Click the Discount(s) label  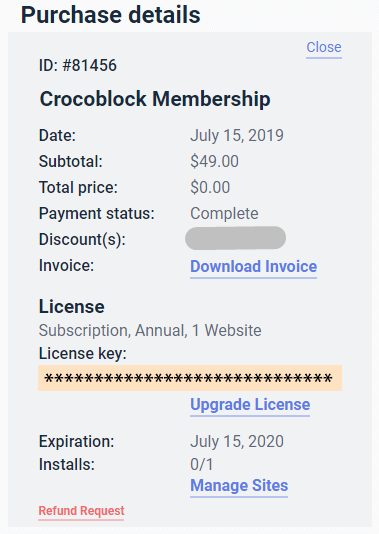(82, 239)
